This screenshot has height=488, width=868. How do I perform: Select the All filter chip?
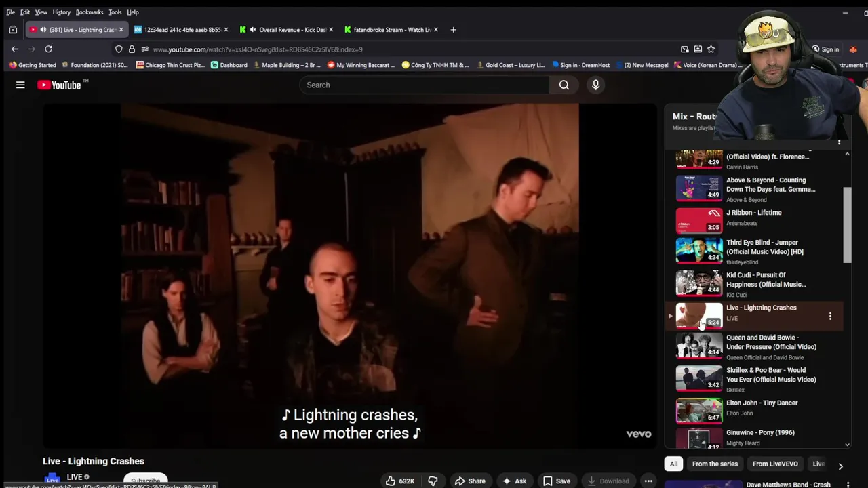pyautogui.click(x=673, y=464)
